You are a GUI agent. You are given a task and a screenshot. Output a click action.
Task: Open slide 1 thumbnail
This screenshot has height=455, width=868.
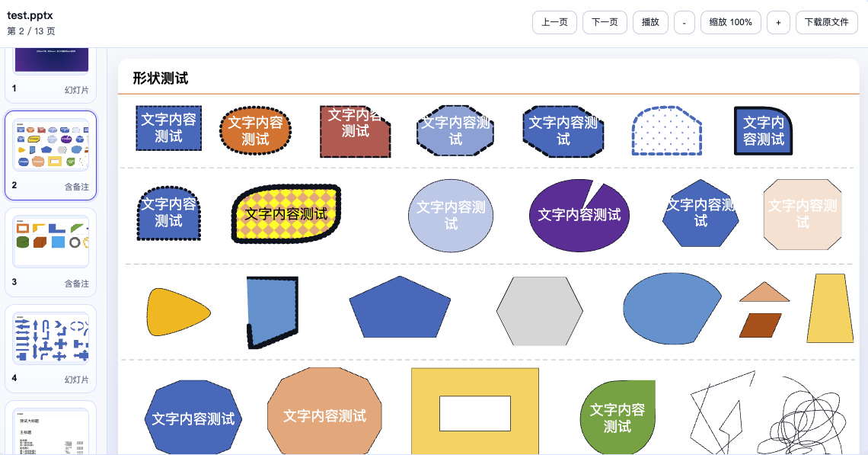click(51, 60)
